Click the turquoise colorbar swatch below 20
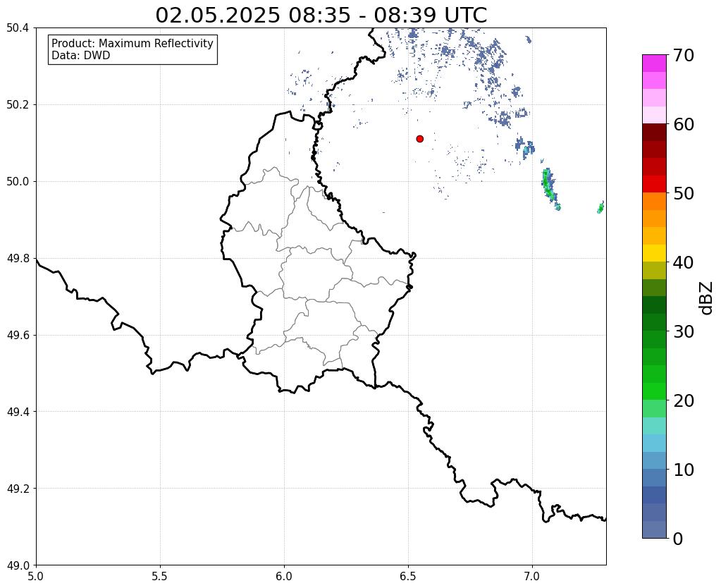Viewport: 721px width, 588px height. click(x=654, y=426)
